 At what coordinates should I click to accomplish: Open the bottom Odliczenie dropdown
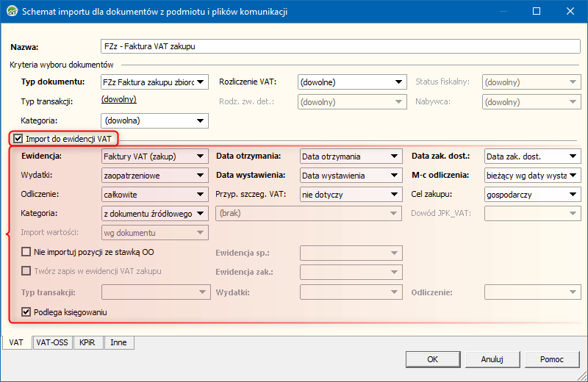[x=532, y=292]
